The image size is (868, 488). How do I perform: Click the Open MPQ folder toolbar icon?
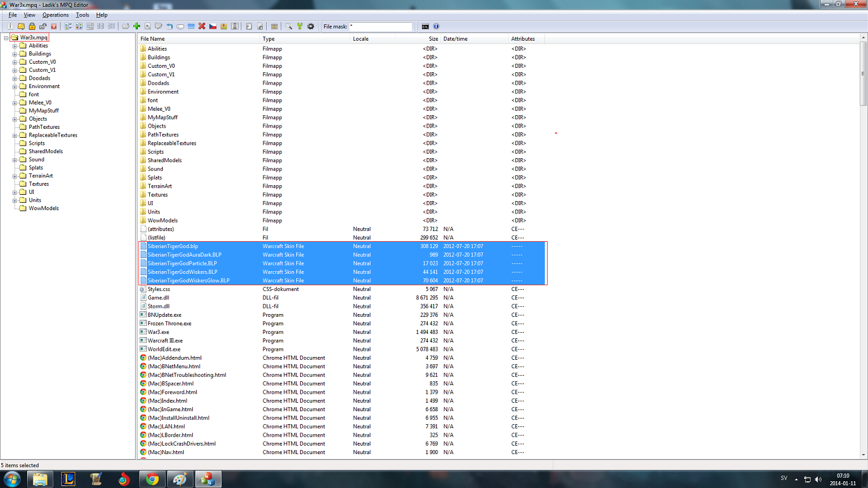coord(21,26)
